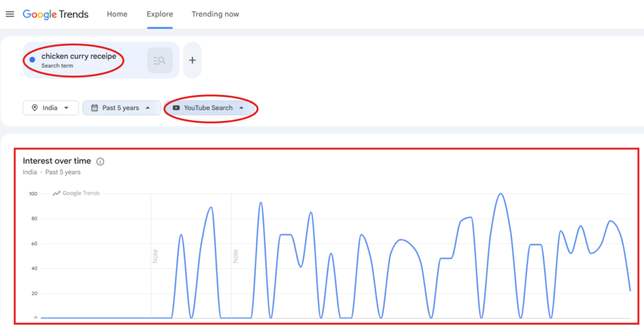Click the location pin icon beside India
644x325 pixels.
point(35,108)
